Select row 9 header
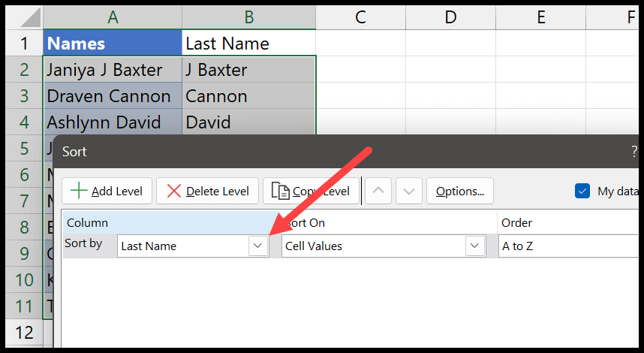 tap(24, 254)
